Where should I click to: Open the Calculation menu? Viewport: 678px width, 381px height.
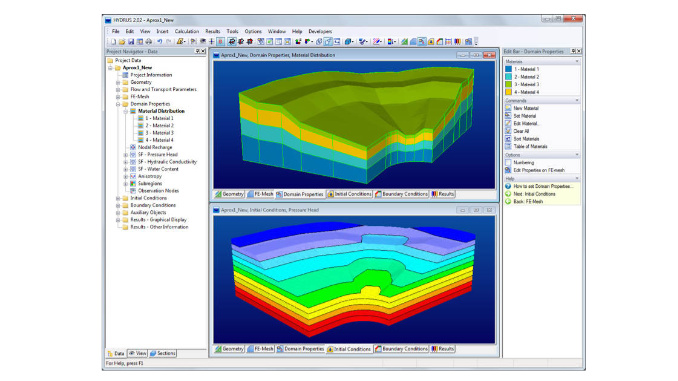tap(187, 32)
